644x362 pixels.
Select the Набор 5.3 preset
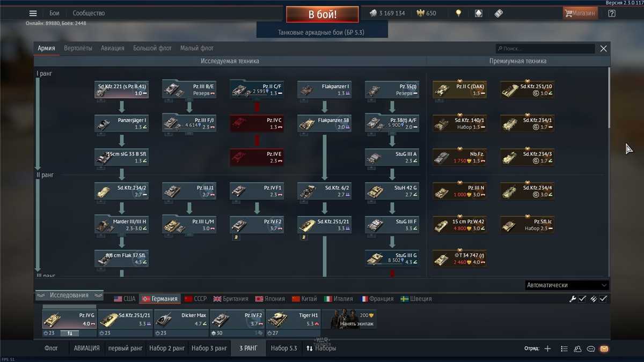tap(284, 348)
